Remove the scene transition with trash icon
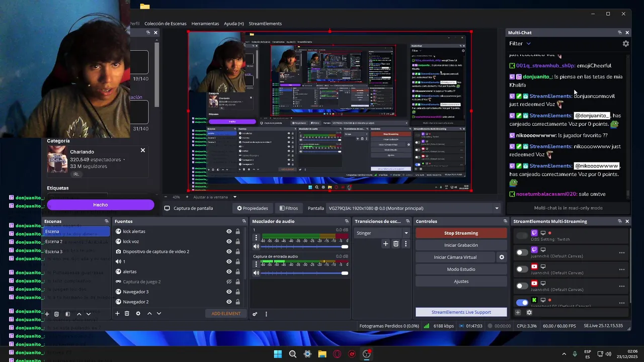Viewport: 644px width, 362px height. pyautogui.click(x=396, y=244)
